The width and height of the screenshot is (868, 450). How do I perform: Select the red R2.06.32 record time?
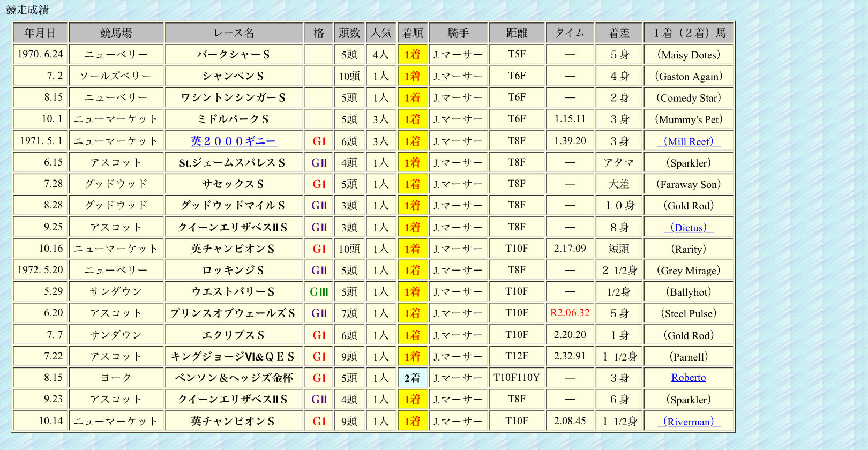click(570, 313)
